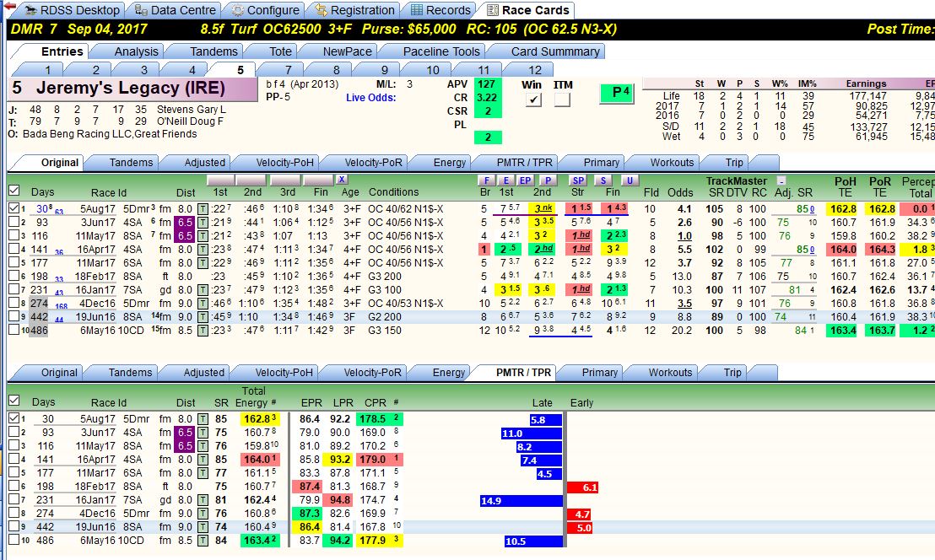Viewport: 935px width, 560px height.
Task: Click the red back arrow icon
Action: pos(9,7)
